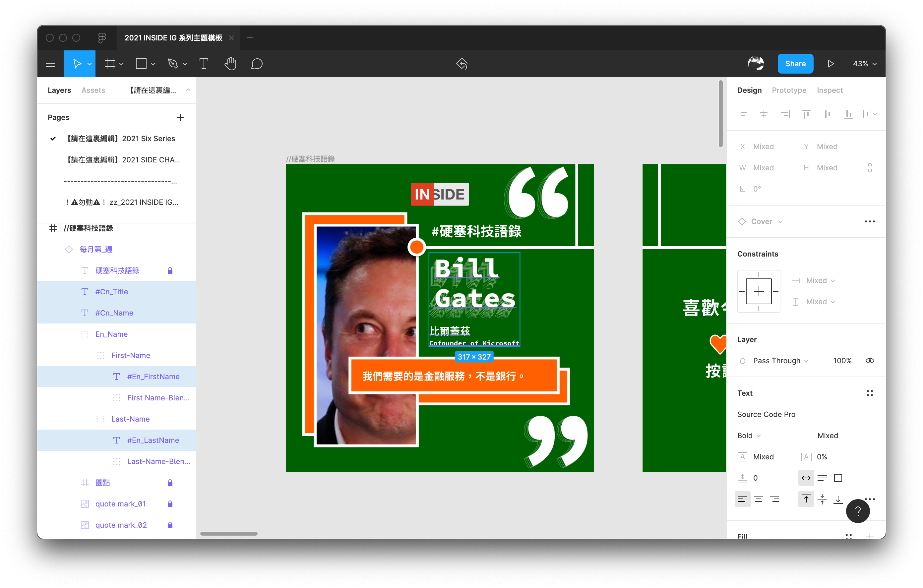The width and height of the screenshot is (923, 588).
Task: Open Text styles four-dot icon
Action: 870,393
